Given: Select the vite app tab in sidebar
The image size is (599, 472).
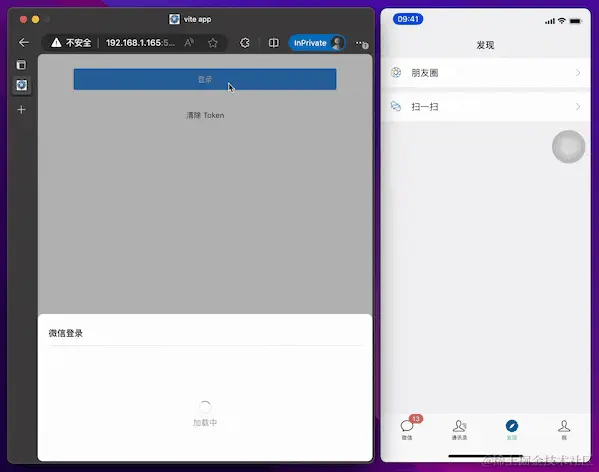Looking at the screenshot, I should point(21,85).
